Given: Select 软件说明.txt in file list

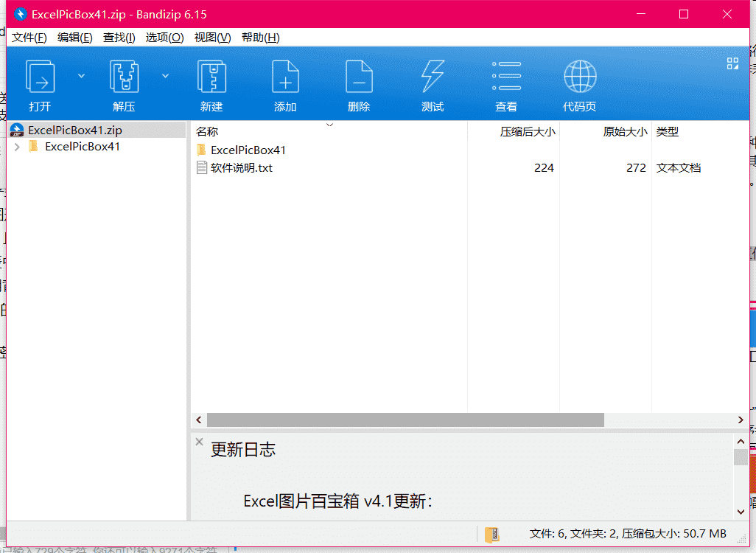Looking at the screenshot, I should click(x=242, y=168).
